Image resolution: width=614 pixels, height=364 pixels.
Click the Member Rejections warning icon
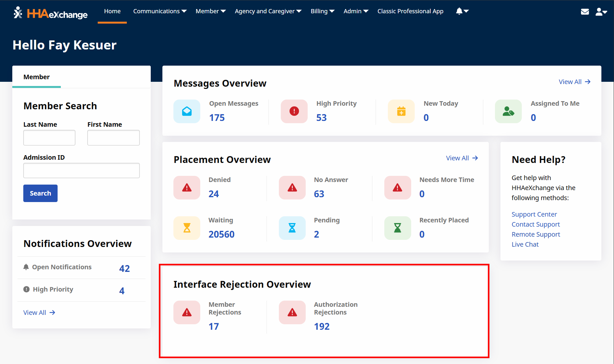click(x=187, y=312)
